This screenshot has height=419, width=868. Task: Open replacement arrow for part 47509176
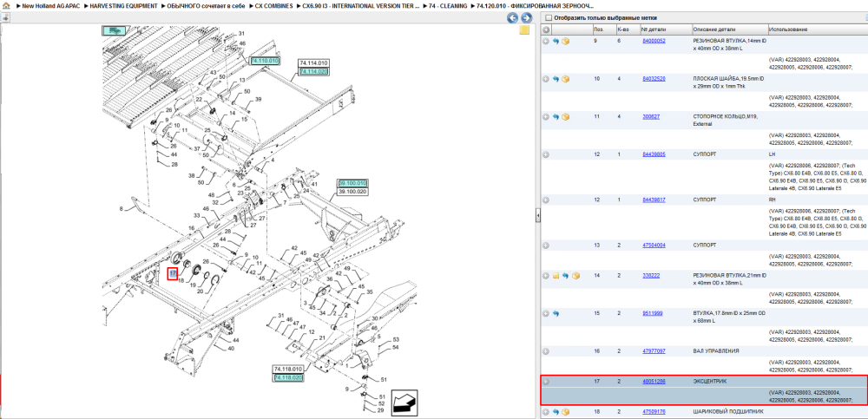click(x=556, y=412)
